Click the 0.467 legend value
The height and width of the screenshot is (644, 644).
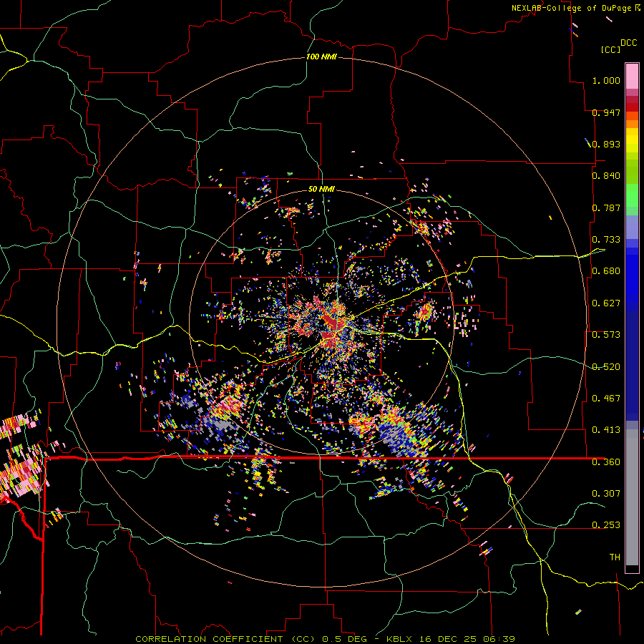[606, 399]
